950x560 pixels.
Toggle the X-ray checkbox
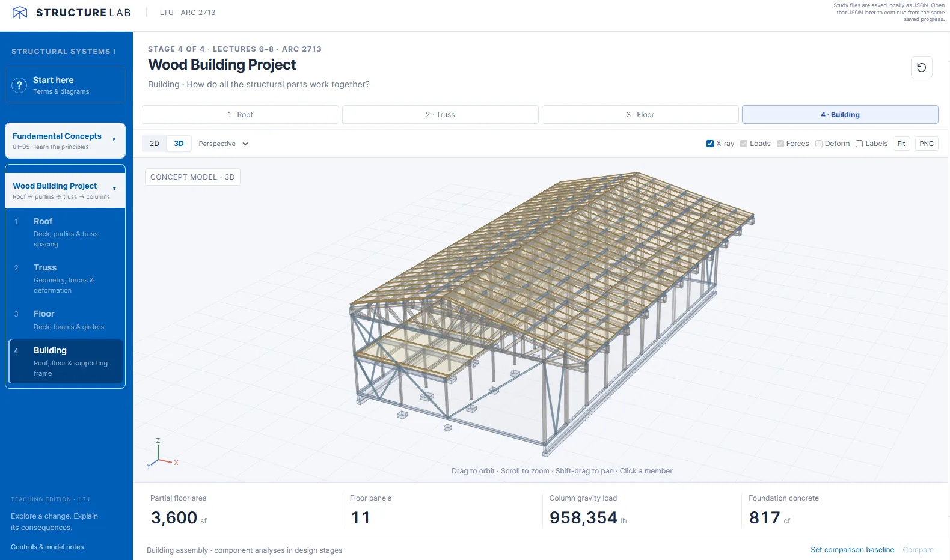click(710, 144)
